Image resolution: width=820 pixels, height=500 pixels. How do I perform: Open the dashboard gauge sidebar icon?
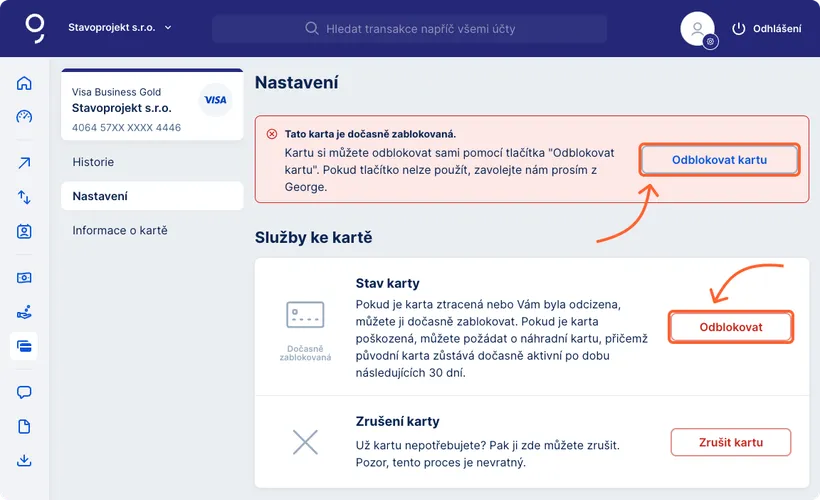click(x=24, y=116)
